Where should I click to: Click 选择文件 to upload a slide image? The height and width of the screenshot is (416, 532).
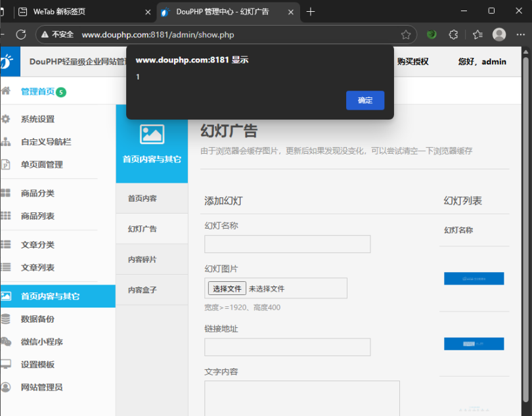227,288
